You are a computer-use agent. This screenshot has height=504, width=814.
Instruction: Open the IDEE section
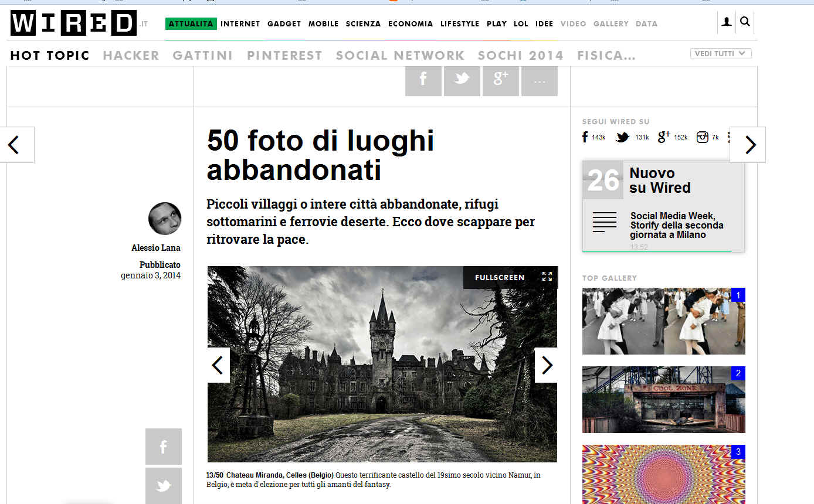(545, 23)
